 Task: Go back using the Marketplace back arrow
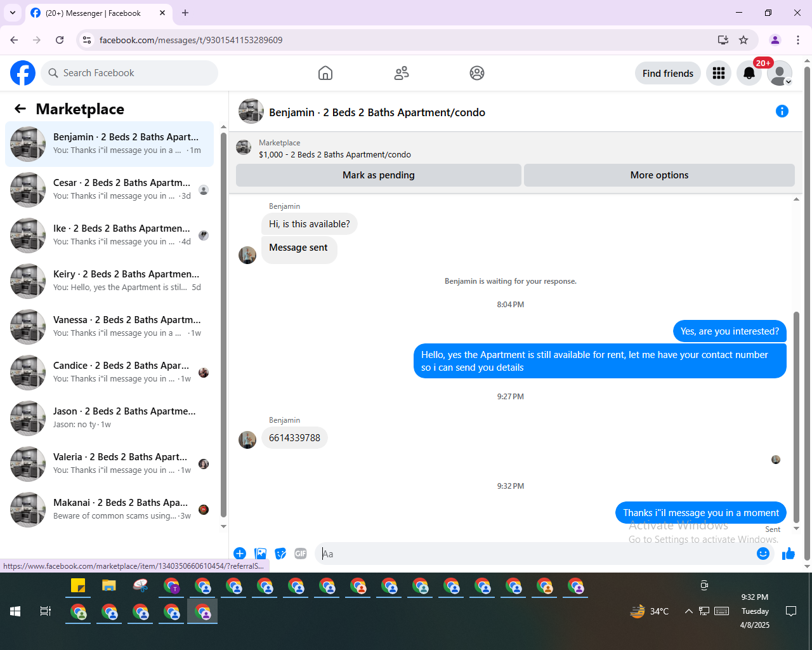(x=20, y=109)
